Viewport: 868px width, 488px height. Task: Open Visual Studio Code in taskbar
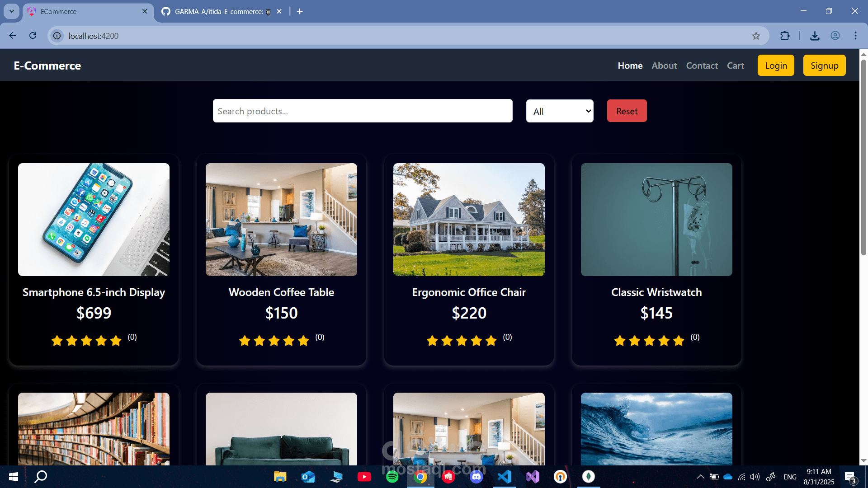pos(504,477)
